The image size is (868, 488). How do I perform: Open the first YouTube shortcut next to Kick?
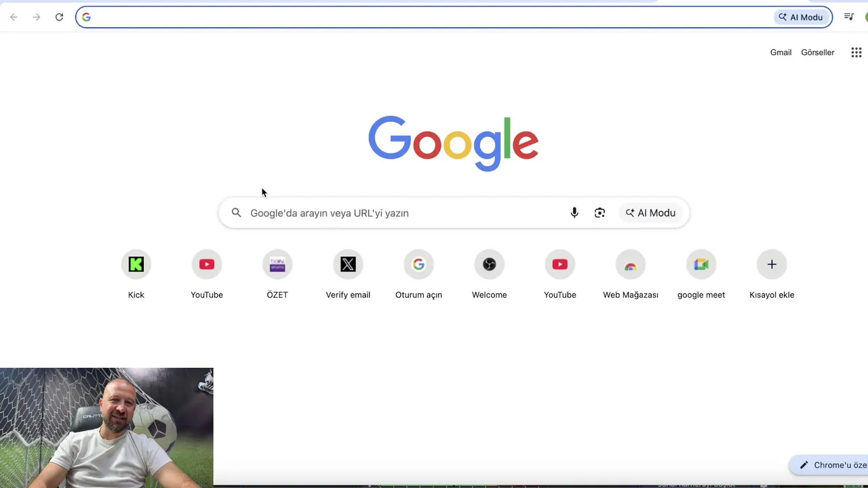pos(207,274)
